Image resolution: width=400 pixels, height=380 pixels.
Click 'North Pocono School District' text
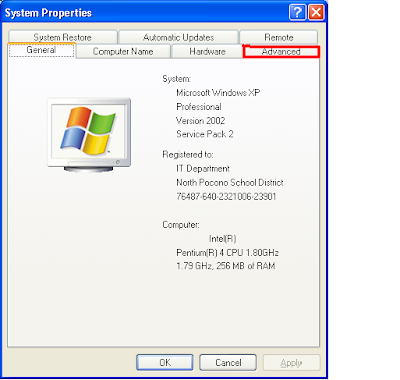point(230,183)
